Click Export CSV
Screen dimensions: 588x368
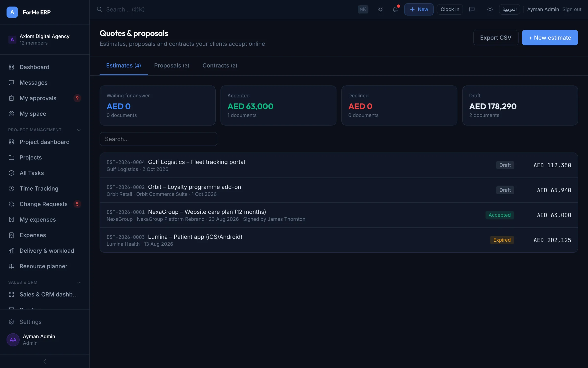click(496, 38)
